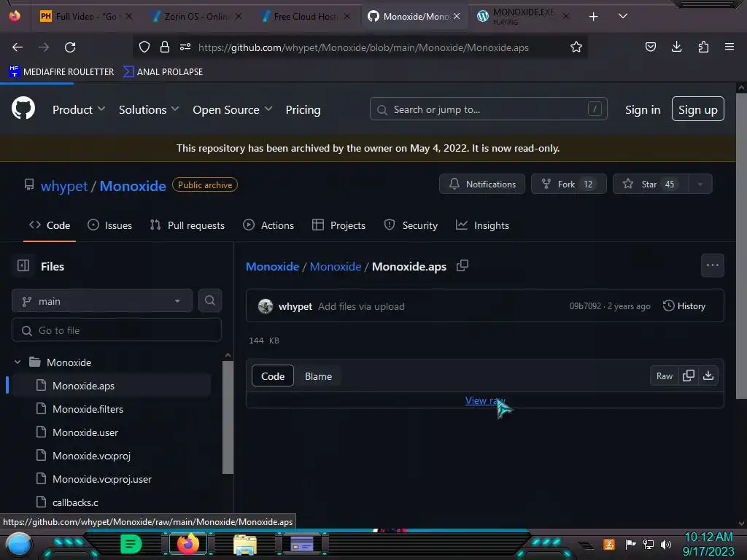
Task: Open the three-dots more file actions button
Action: click(712, 265)
